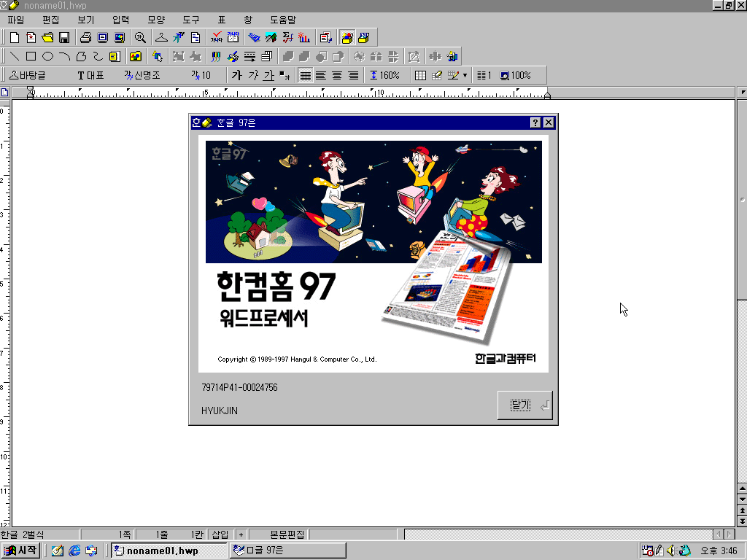Screen dimensions: 747x560
Task: Click the 오후 3:46 clock in tray
Action: coord(719,551)
